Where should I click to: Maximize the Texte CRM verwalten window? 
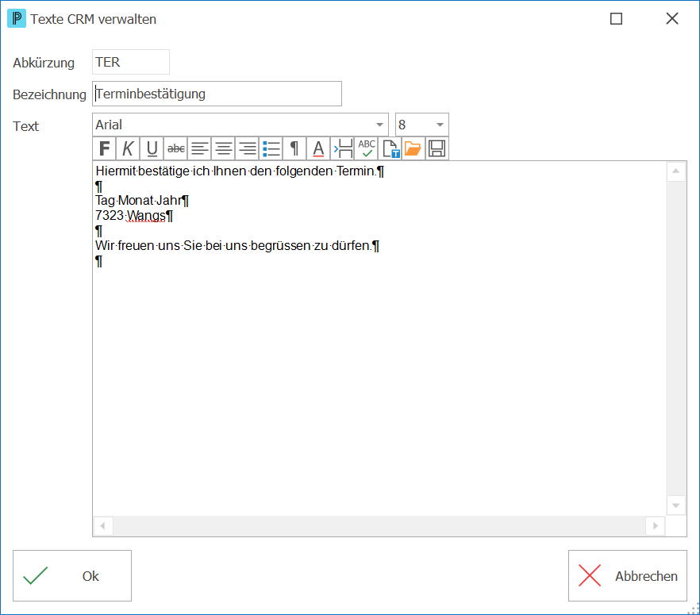point(616,19)
